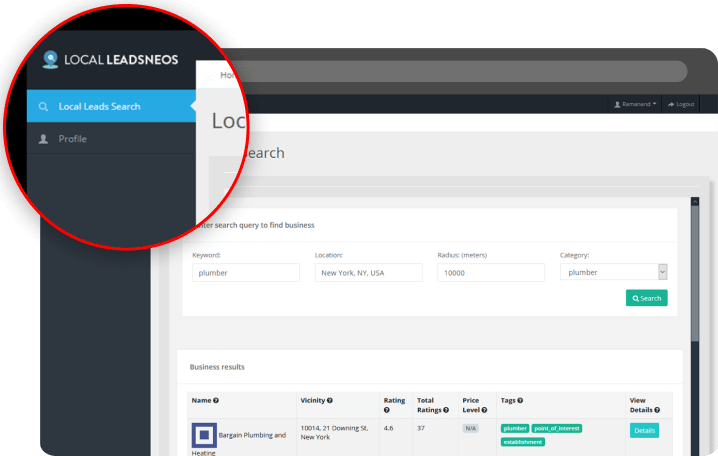Click the Local Leadsneos logo icon
The height and width of the screenshot is (456, 718).
point(50,60)
